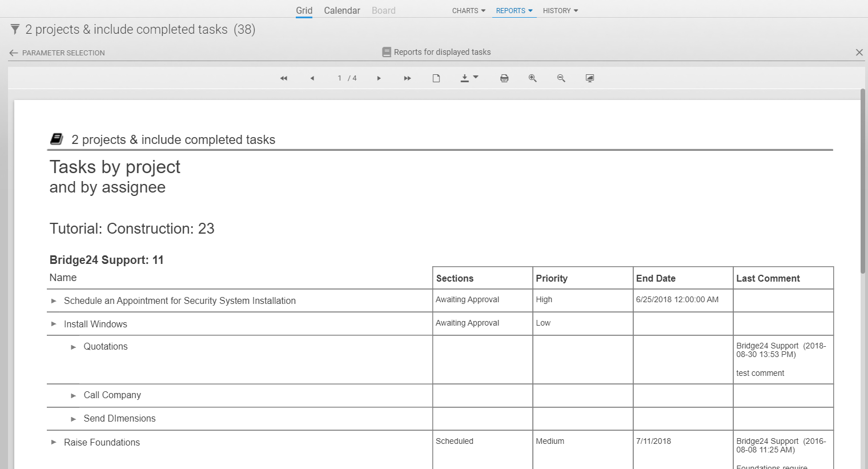Image resolution: width=868 pixels, height=469 pixels.
Task: Open the Charts dropdown menu
Action: click(469, 11)
